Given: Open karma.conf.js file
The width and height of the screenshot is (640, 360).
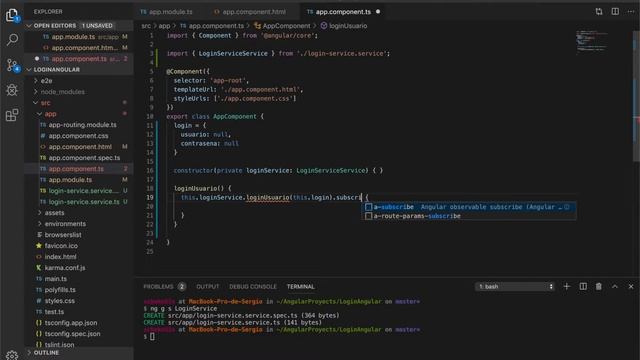Looking at the screenshot, I should (79, 268).
